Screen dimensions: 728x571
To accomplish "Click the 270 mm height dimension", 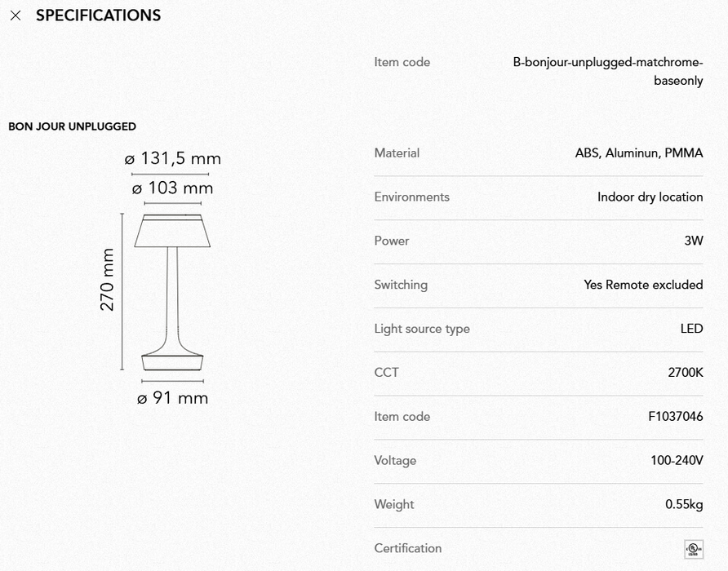I will pos(108,280).
